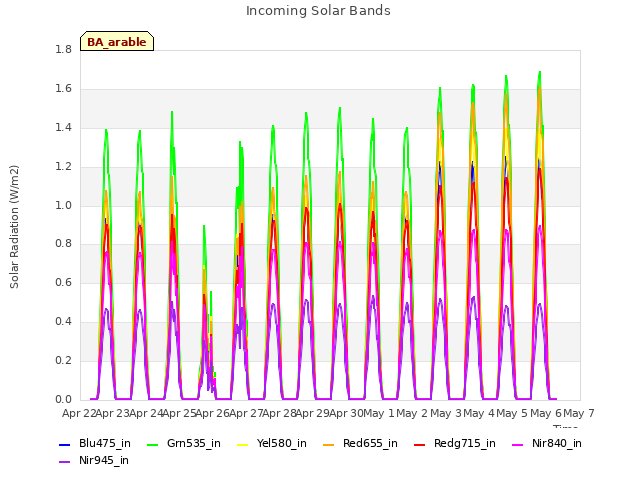Click the May 5 x-axis tick label
The height and width of the screenshot is (480, 640).
click(x=512, y=413)
